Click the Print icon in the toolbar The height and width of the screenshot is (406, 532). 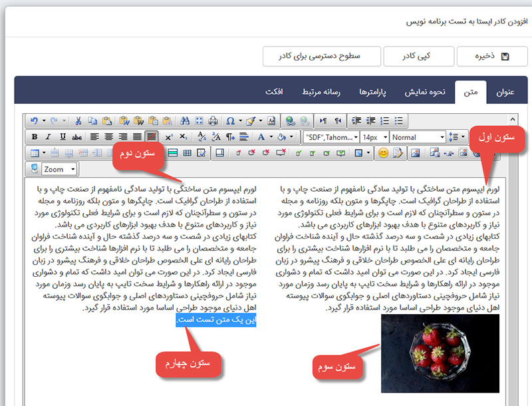click(x=213, y=121)
